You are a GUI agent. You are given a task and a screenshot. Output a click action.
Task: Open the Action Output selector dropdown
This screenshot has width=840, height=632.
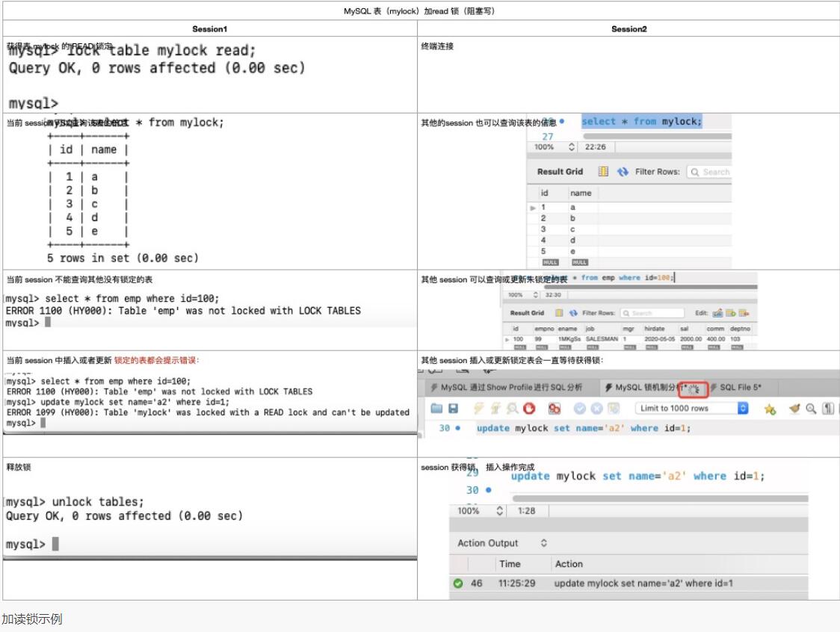[x=544, y=543]
